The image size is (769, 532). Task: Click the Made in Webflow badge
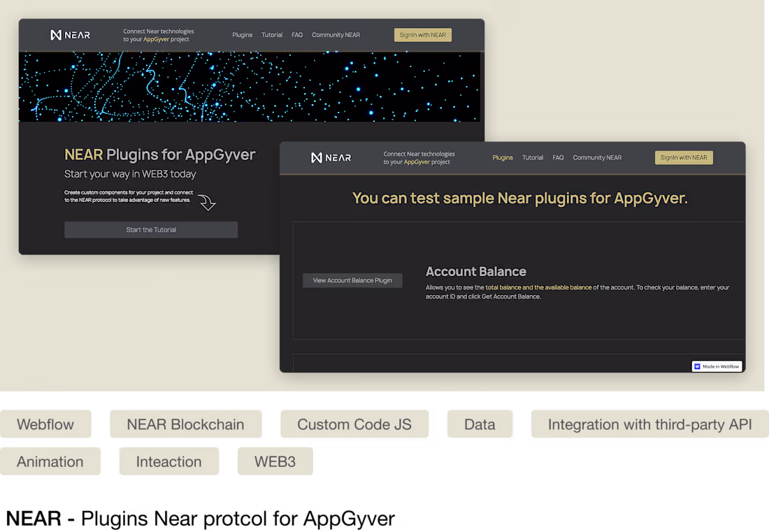[717, 366]
